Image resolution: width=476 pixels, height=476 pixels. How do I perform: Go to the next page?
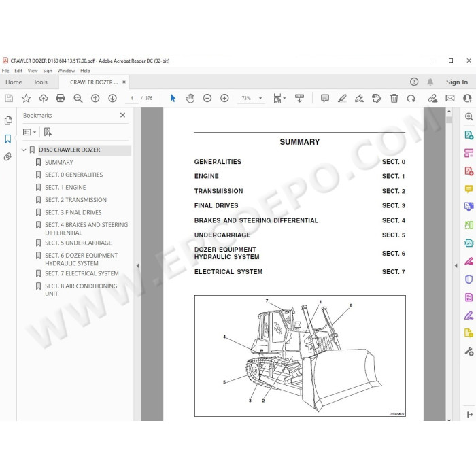[x=113, y=98]
